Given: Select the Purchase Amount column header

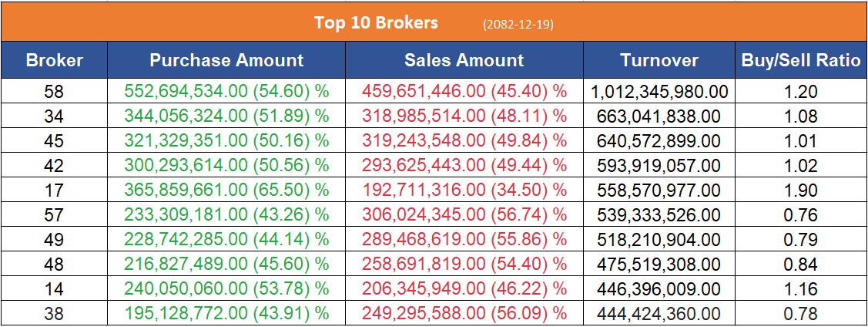Looking at the screenshot, I should point(226,60).
